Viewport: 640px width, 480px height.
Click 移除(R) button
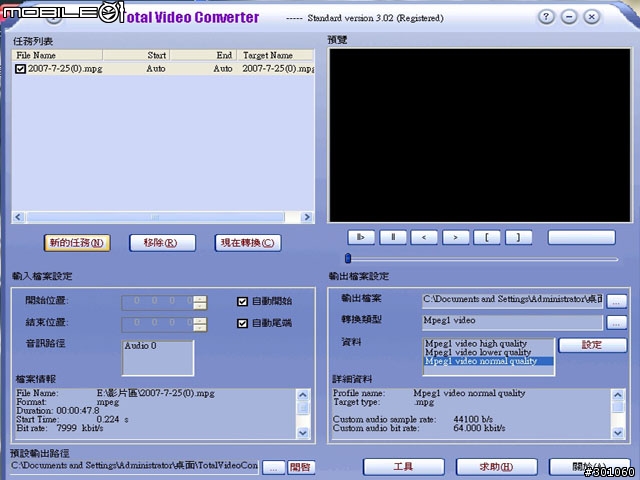pos(162,243)
